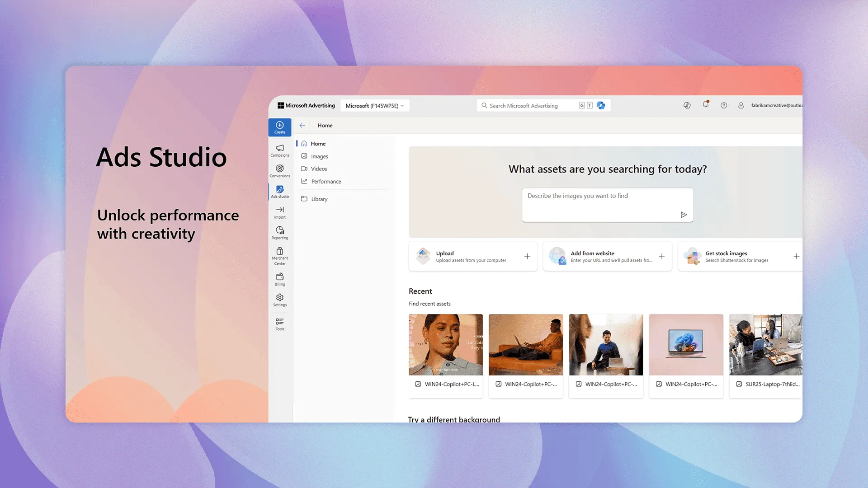The height and width of the screenshot is (488, 868).
Task: Select Images in the navigation menu
Action: click(319, 156)
